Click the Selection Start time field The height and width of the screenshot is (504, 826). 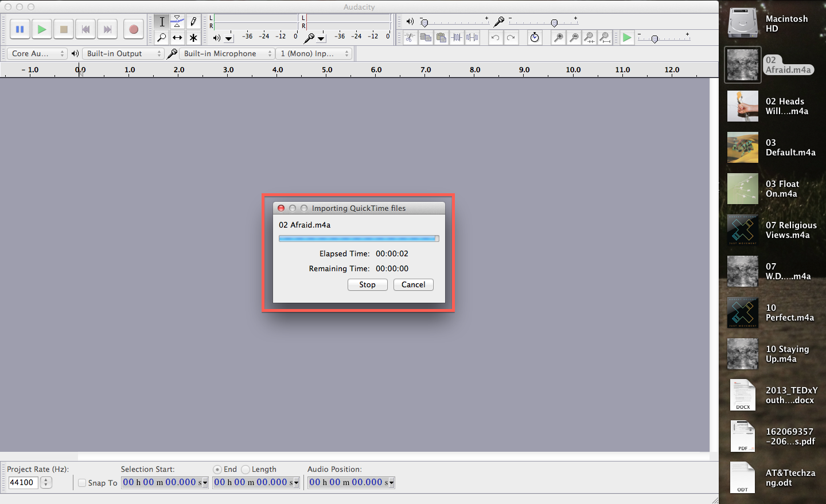(161, 483)
